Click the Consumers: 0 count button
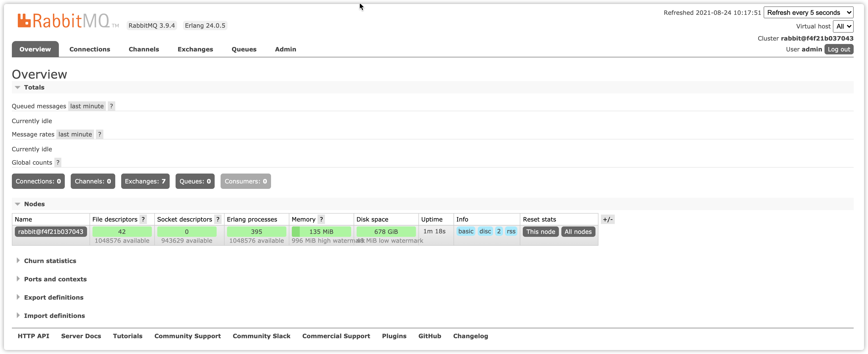This screenshot has width=868, height=354. (246, 181)
